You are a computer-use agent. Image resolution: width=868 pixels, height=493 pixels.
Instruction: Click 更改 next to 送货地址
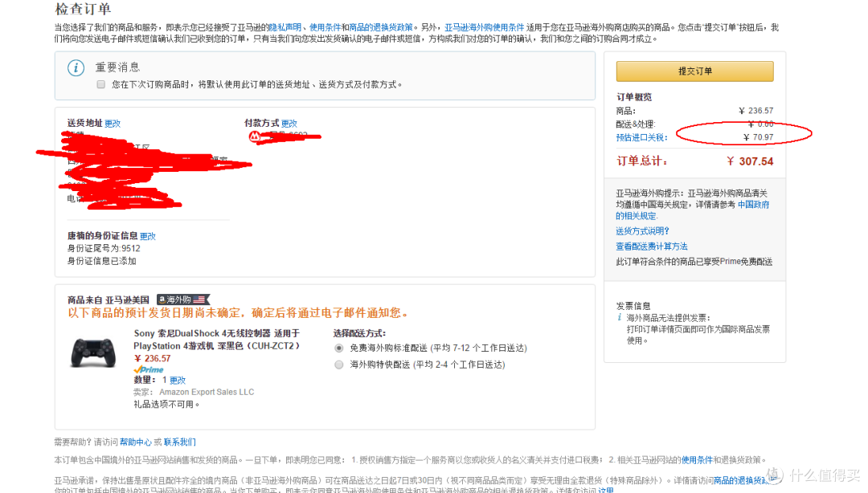pyautogui.click(x=113, y=124)
